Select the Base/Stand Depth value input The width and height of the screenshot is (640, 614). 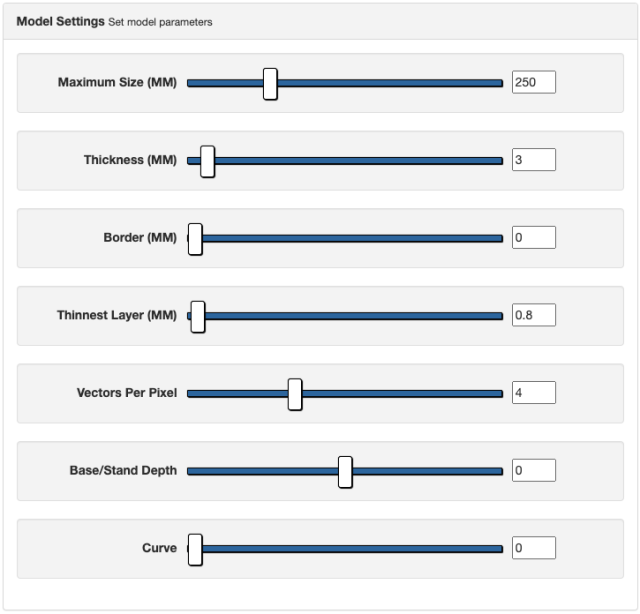[x=533, y=471]
